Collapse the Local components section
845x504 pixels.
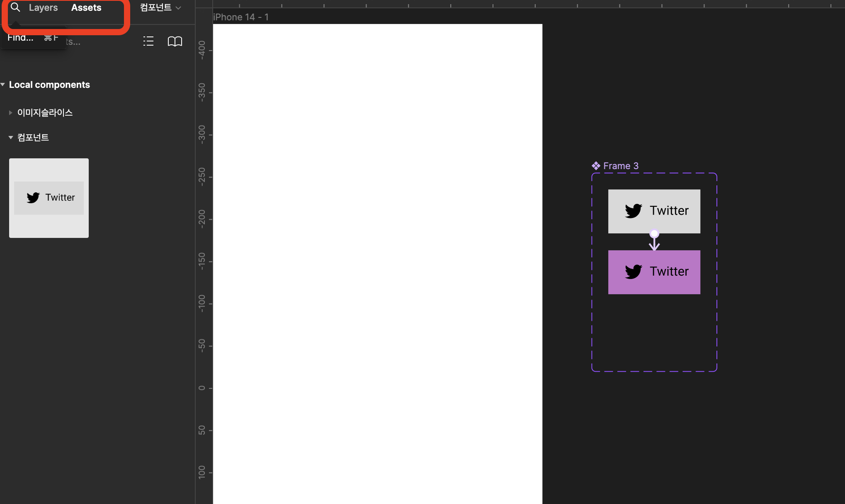point(3,85)
